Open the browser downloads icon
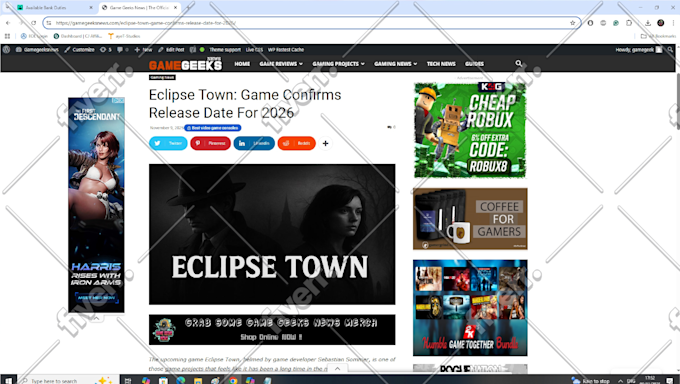This screenshot has width=680, height=384. tap(647, 23)
